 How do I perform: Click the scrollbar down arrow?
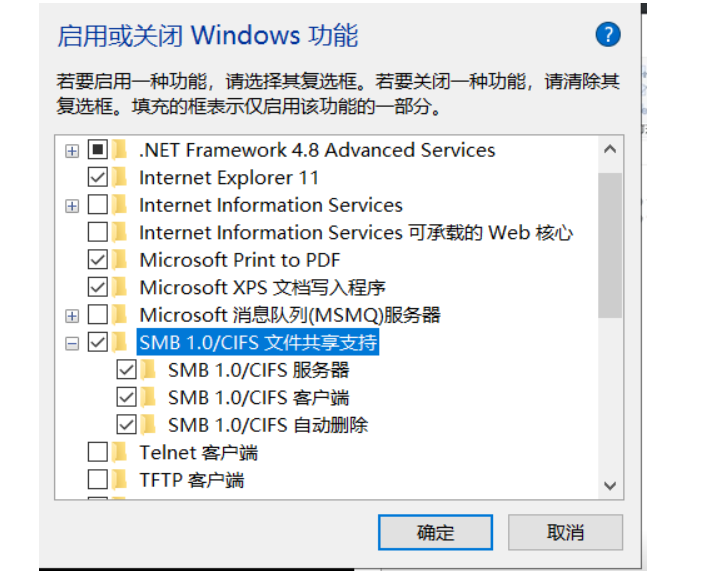click(x=609, y=485)
